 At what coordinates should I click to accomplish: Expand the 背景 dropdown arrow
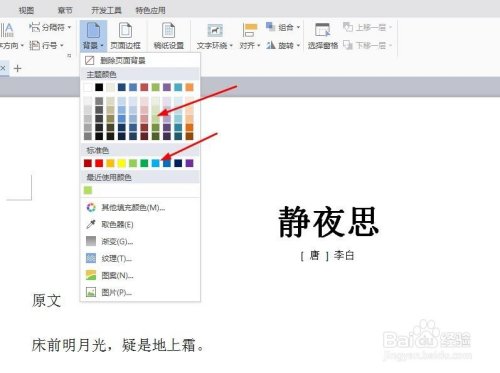[x=102, y=46]
